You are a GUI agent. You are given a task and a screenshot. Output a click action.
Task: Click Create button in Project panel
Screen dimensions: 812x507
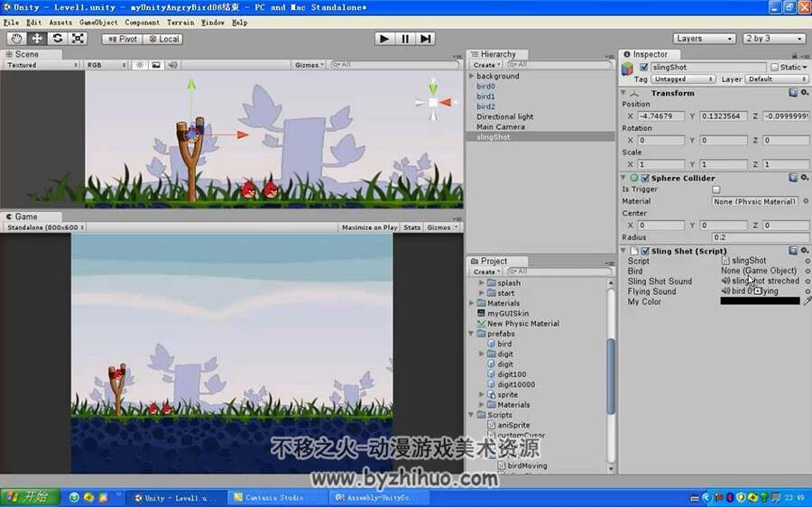[x=486, y=272]
